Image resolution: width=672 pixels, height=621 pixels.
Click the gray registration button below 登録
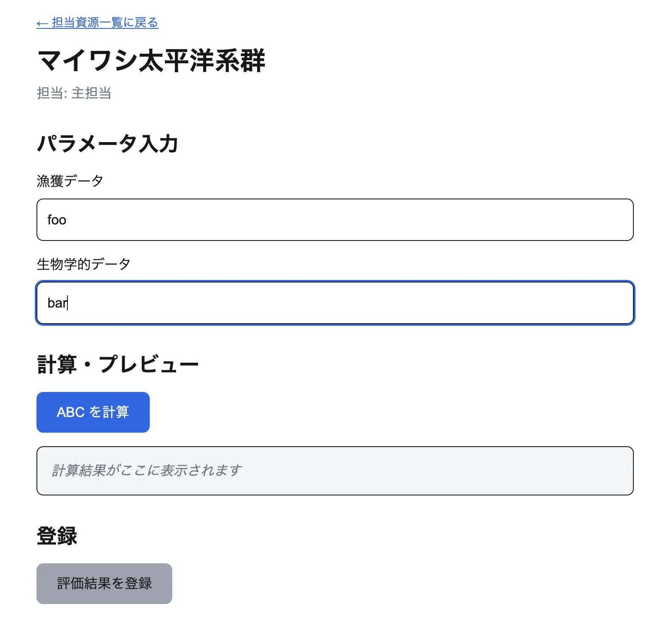pyautogui.click(x=104, y=583)
